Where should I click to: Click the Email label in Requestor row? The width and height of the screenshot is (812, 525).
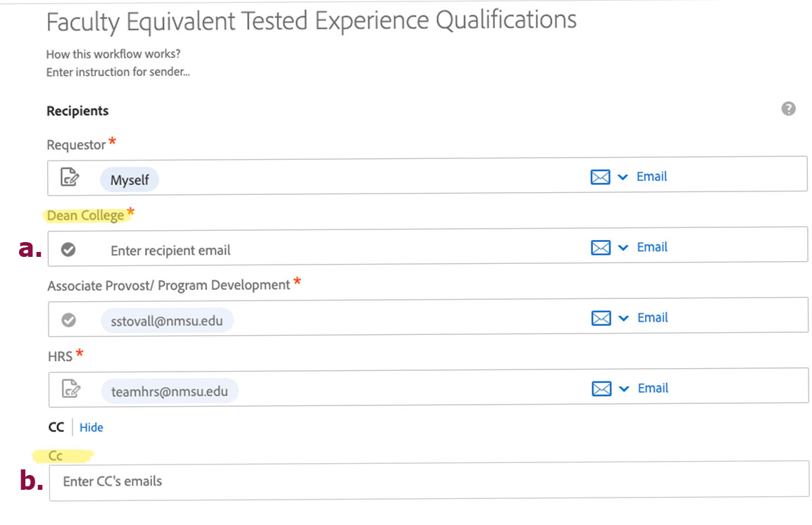(652, 177)
